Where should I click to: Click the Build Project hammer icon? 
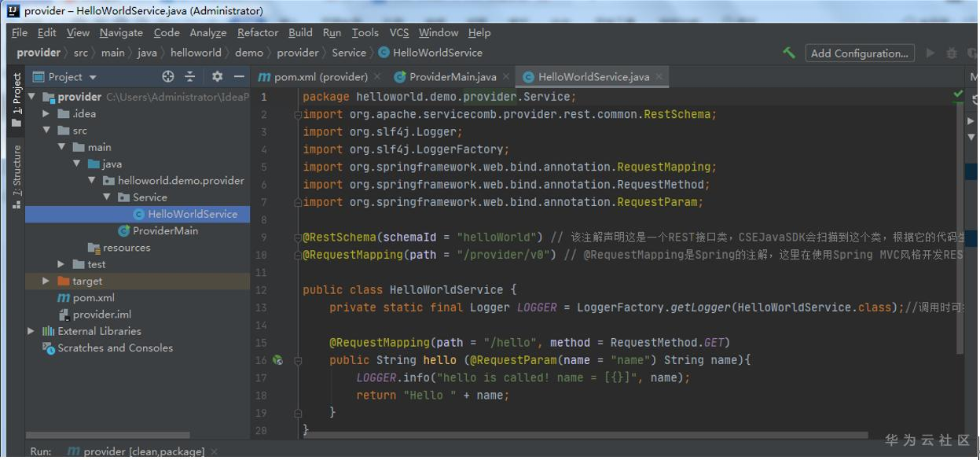[x=788, y=53]
